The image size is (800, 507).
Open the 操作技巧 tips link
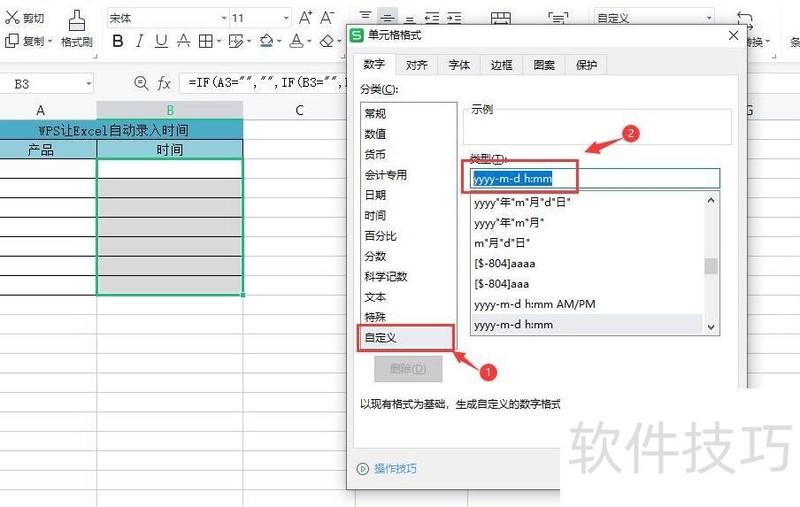pos(395,469)
